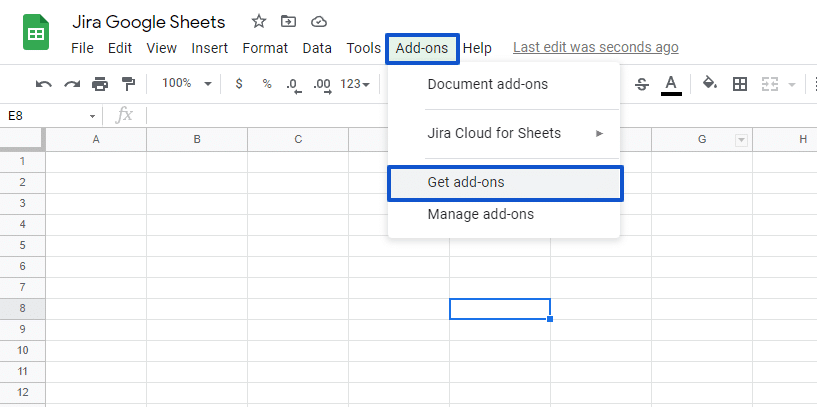This screenshot has width=817, height=407.
Task: Select column B header
Action: pyautogui.click(x=197, y=140)
